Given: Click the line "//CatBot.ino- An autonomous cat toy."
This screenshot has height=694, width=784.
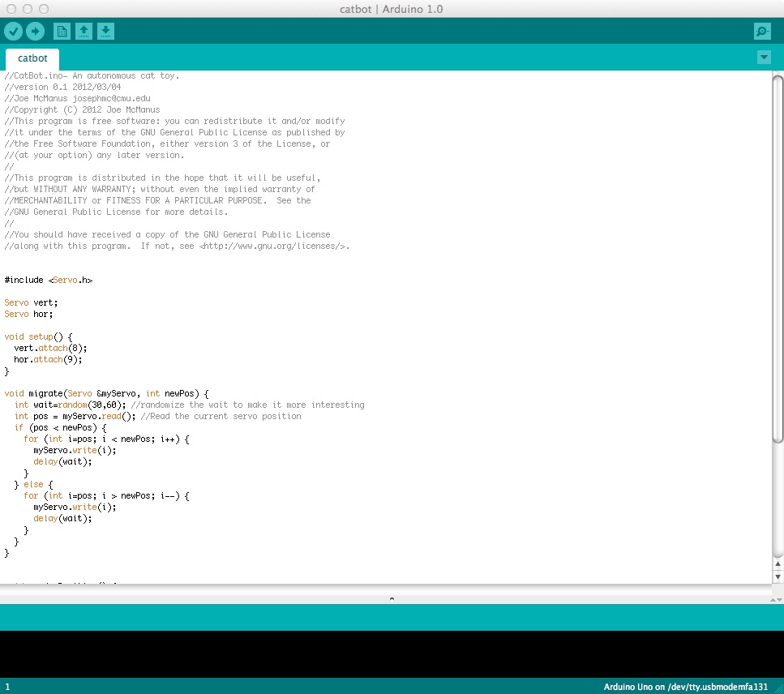Looking at the screenshot, I should tap(92, 76).
